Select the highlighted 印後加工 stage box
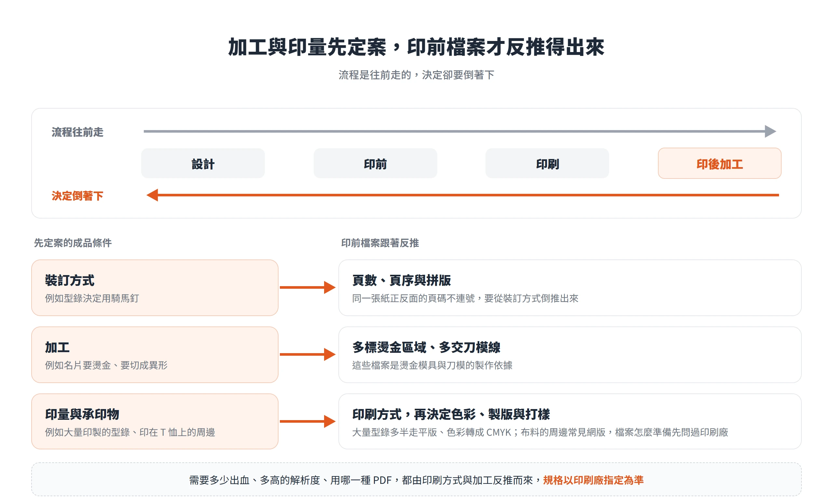This screenshot has height=504, width=833. click(x=720, y=164)
